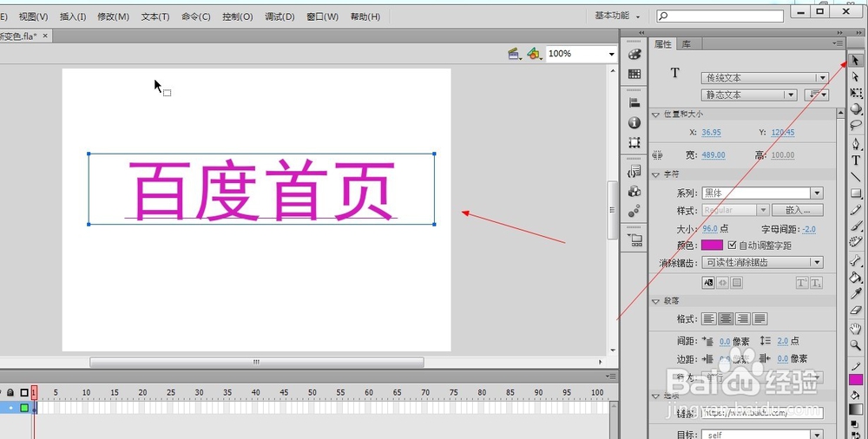The image size is (868, 439).
Task: Open the 文本(T) menu
Action: 155,16
